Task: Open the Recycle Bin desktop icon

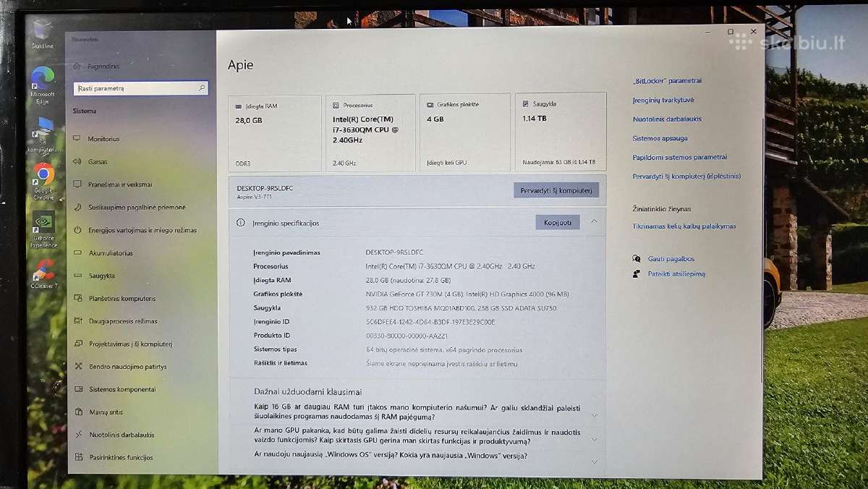Action: (43, 32)
